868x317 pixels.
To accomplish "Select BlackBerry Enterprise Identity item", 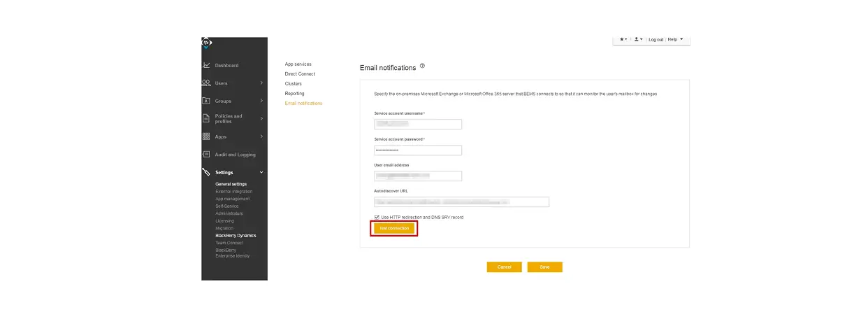I will [x=233, y=253].
